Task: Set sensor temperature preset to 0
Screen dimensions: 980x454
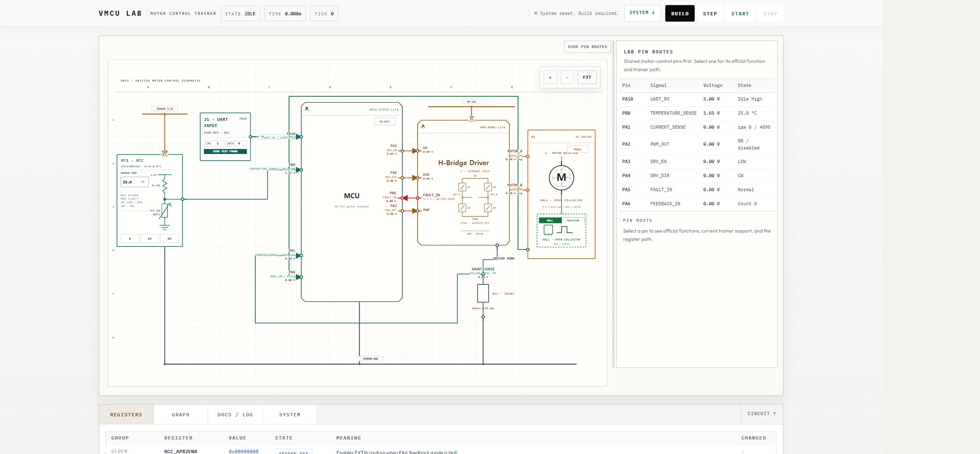Action: tap(130, 239)
